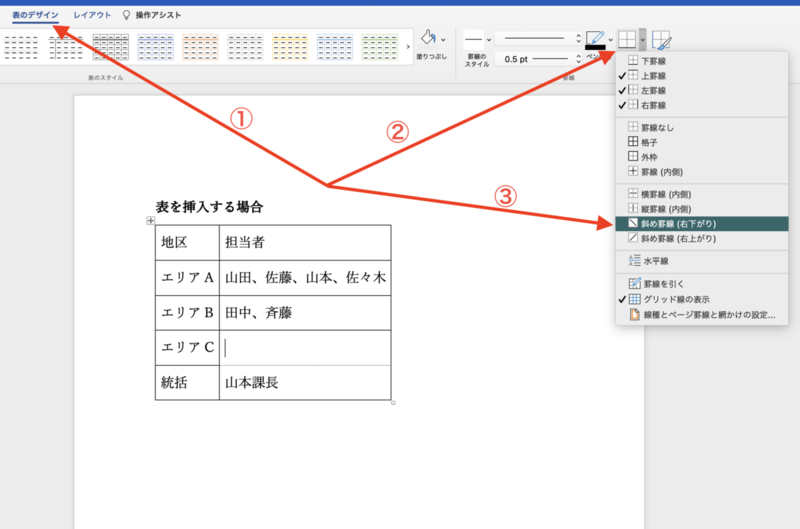Uncheck 左罫線 left border
The height and width of the screenshot is (529, 800).
(702, 90)
